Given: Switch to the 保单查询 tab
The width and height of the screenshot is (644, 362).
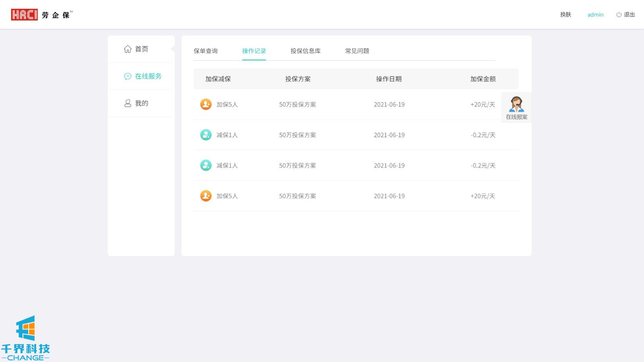Looking at the screenshot, I should (x=206, y=51).
